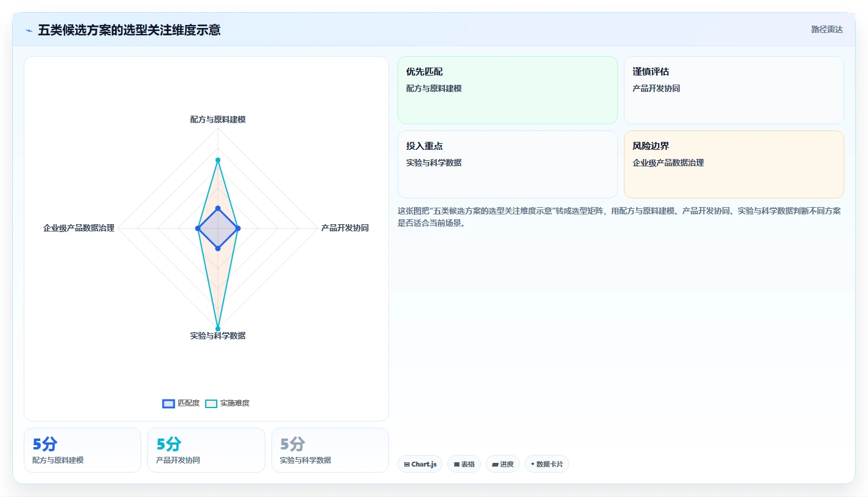Select the Chart.js tag chip
The width and height of the screenshot is (868, 497).
tap(420, 464)
